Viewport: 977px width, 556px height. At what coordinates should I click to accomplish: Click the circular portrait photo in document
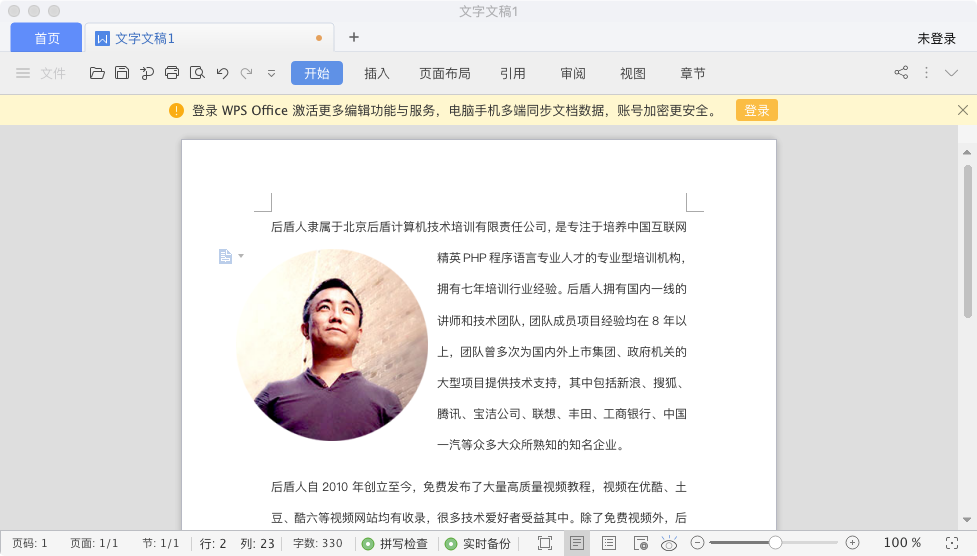click(332, 345)
